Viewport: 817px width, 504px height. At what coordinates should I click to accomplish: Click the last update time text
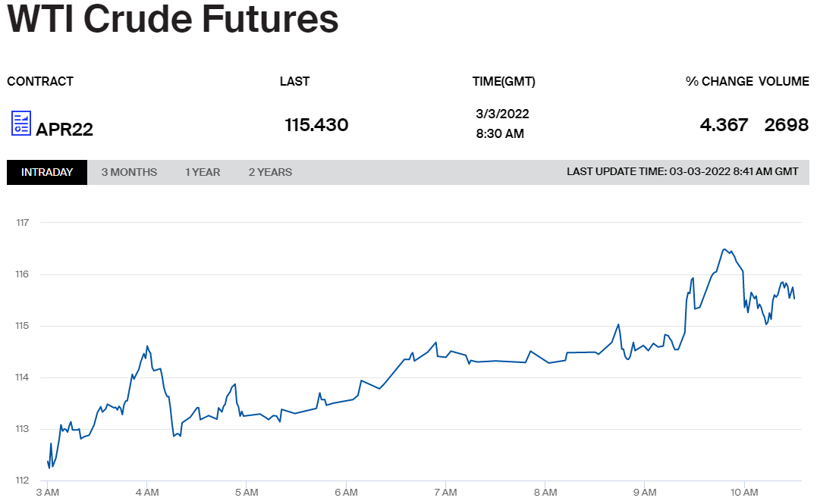(x=682, y=172)
